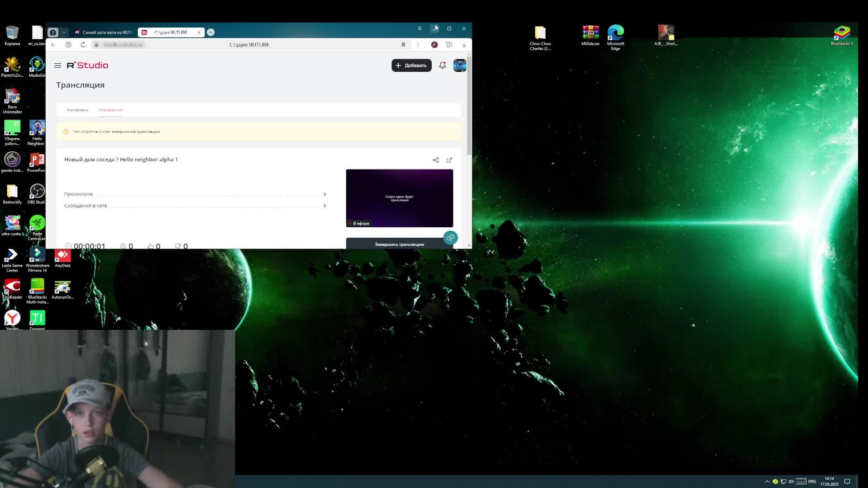Select the Microsoft Edge desktop shortcut
Image resolution: width=868 pixels, height=488 pixels.
(616, 38)
